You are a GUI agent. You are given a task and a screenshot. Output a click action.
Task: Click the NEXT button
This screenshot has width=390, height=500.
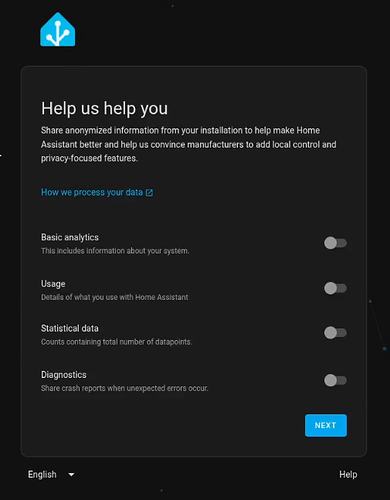point(326,425)
